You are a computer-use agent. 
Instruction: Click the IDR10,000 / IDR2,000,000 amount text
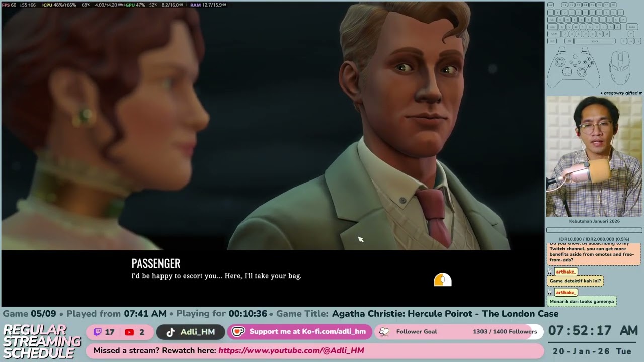[x=594, y=239]
